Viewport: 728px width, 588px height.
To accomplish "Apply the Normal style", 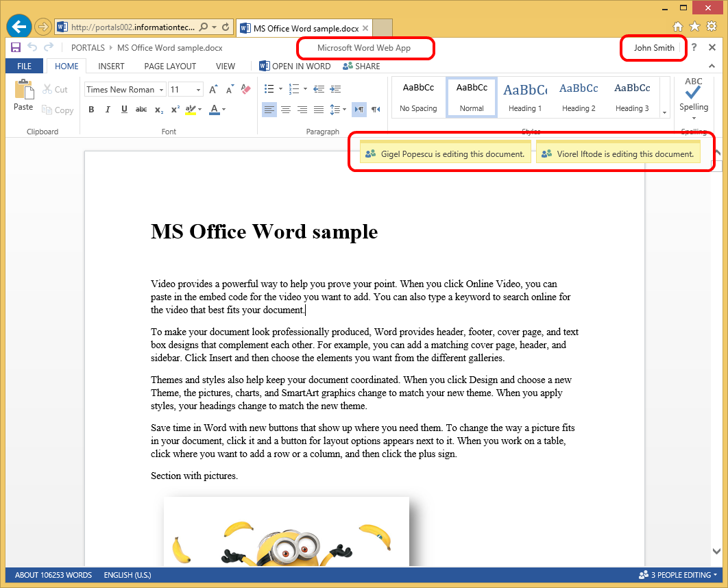I will (472, 97).
